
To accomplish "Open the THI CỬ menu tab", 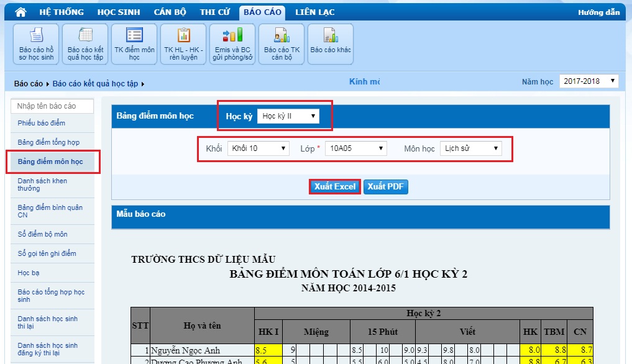I will pyautogui.click(x=216, y=12).
